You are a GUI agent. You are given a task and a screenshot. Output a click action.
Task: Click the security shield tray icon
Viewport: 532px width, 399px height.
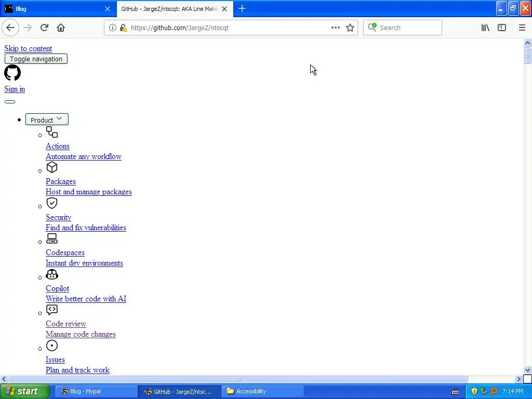pos(474,391)
